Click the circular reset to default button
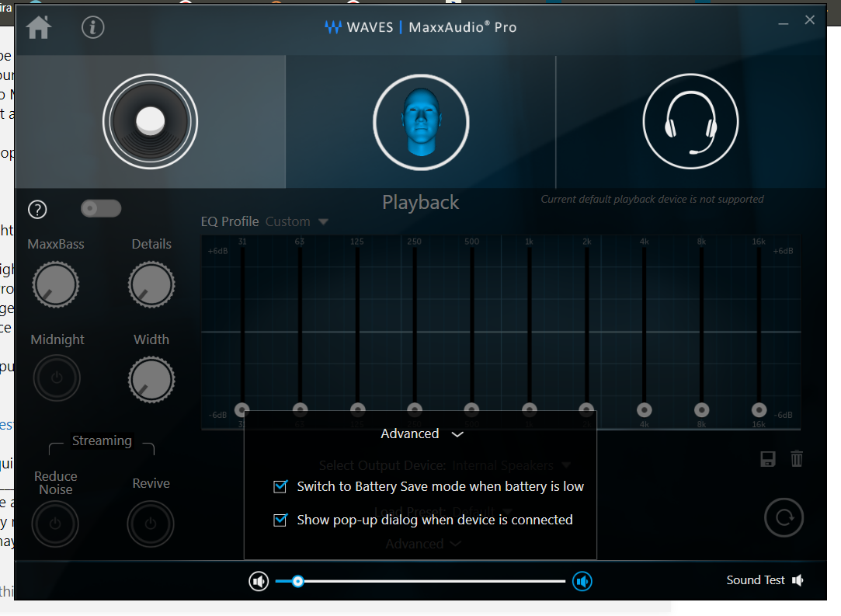This screenshot has height=616, width=841. coord(784,518)
